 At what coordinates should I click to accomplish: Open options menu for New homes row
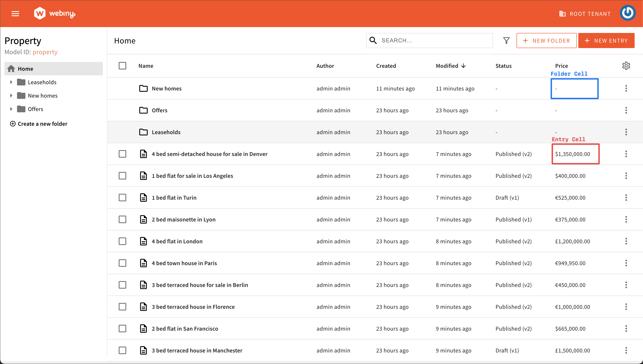pyautogui.click(x=626, y=89)
